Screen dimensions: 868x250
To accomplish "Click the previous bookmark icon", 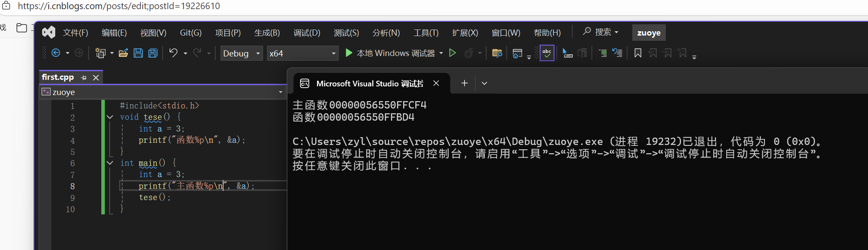I will click(x=653, y=53).
